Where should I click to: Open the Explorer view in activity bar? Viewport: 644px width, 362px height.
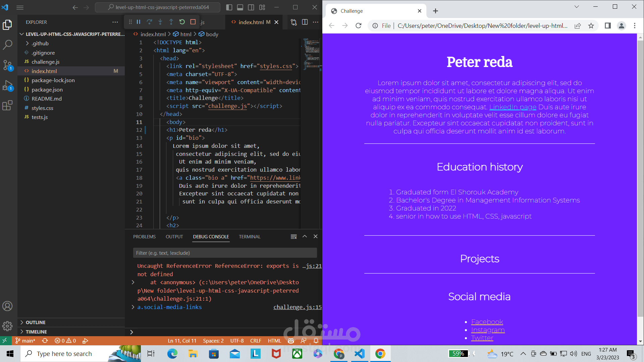[7, 25]
